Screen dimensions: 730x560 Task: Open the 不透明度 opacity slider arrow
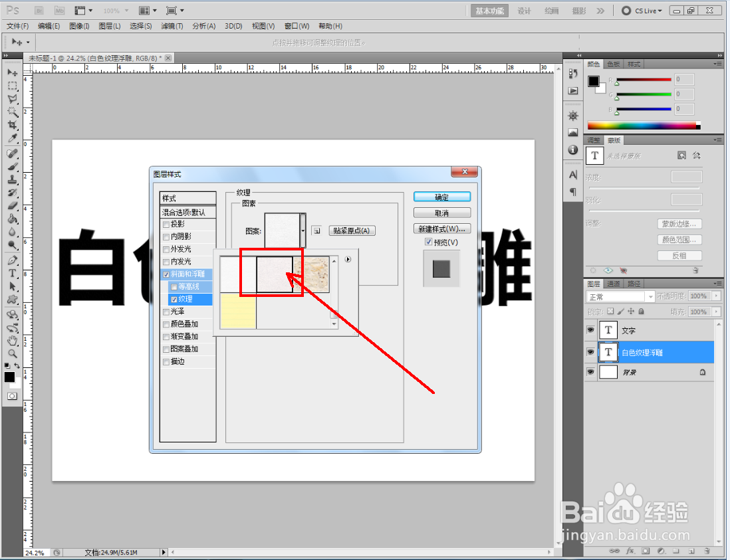[717, 296]
